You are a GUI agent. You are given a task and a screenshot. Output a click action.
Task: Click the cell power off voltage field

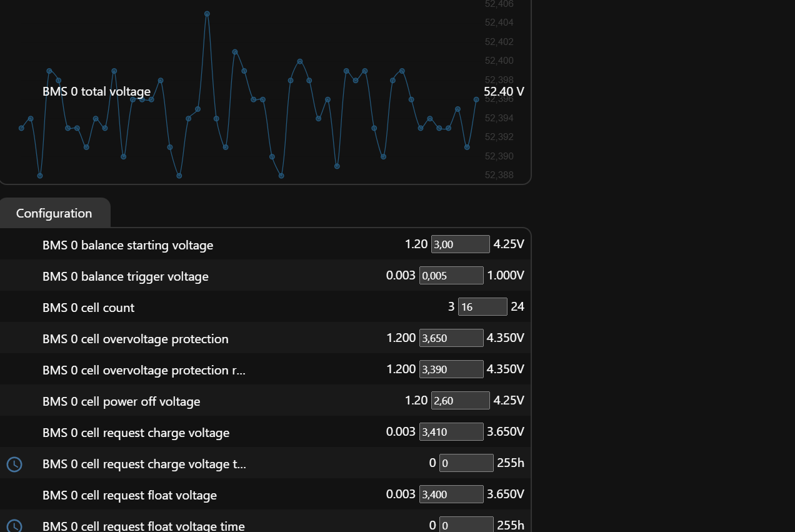[x=461, y=401]
